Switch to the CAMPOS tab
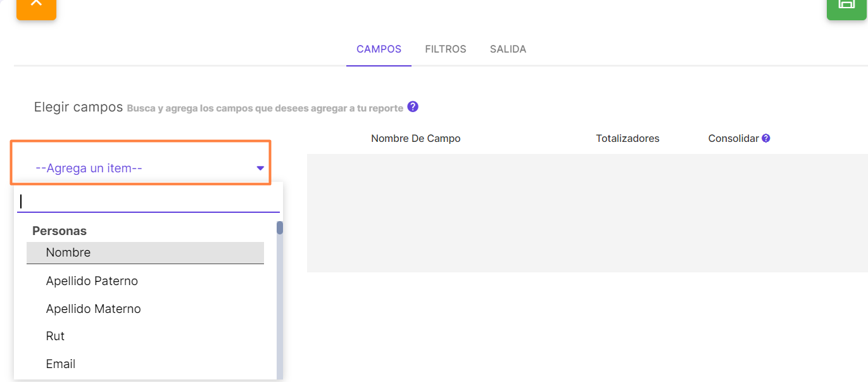The height and width of the screenshot is (382, 868). (379, 49)
